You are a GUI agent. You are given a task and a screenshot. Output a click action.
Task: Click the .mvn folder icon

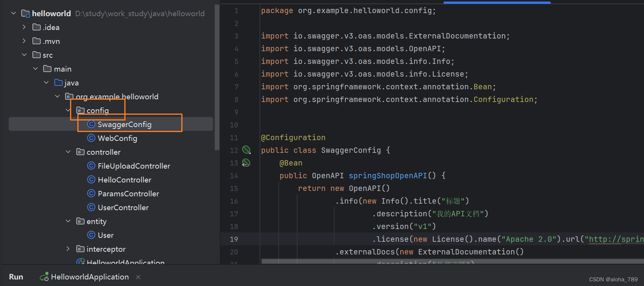tap(37, 41)
